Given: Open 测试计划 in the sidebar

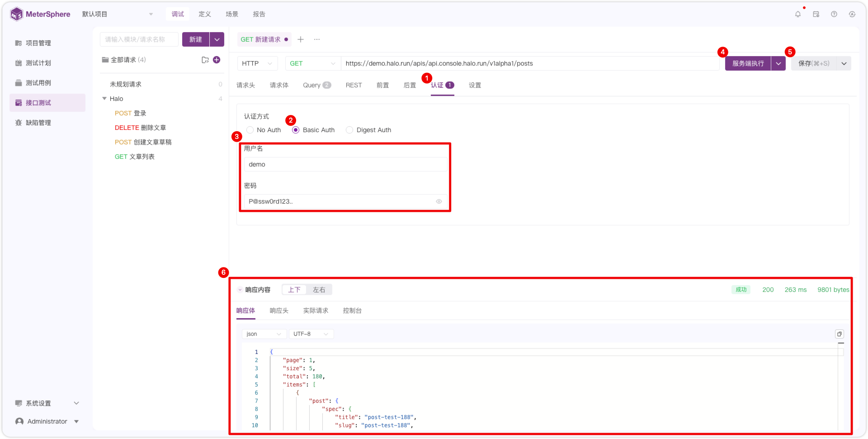Looking at the screenshot, I should [x=47, y=63].
